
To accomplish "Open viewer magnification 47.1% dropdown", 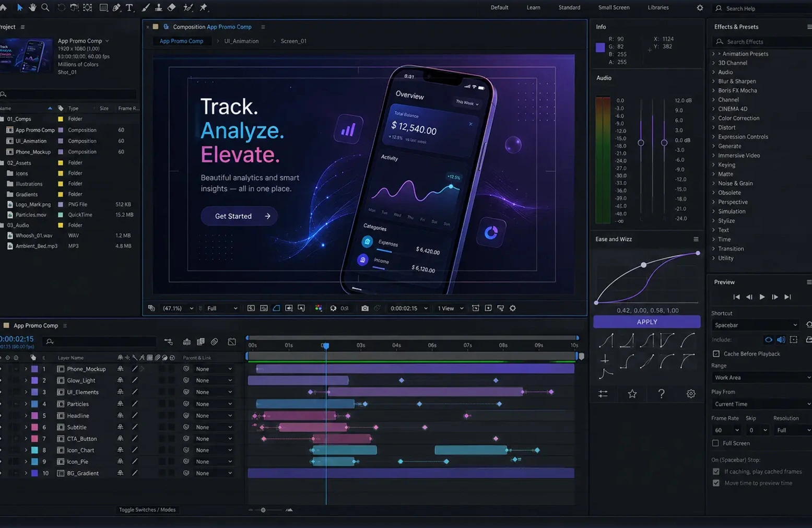I will [178, 308].
